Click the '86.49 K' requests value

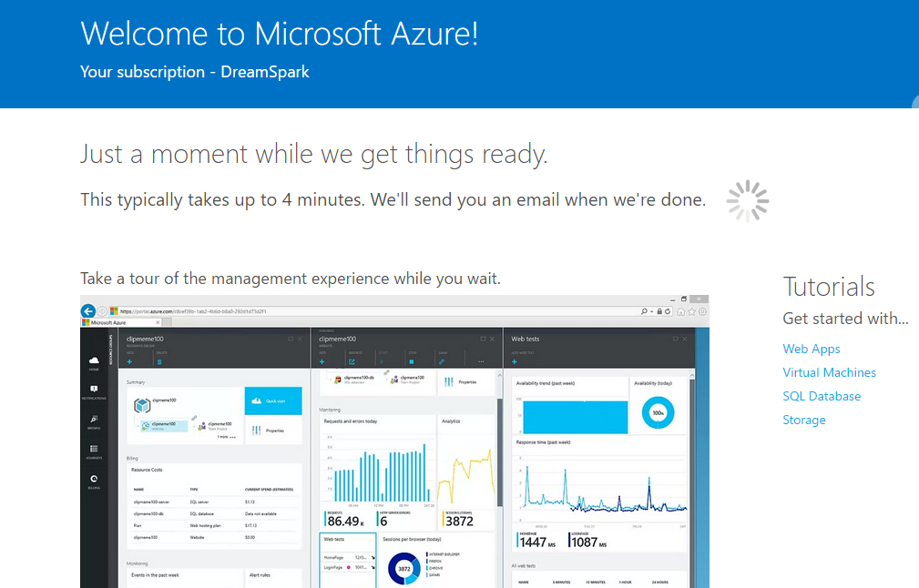(x=345, y=521)
